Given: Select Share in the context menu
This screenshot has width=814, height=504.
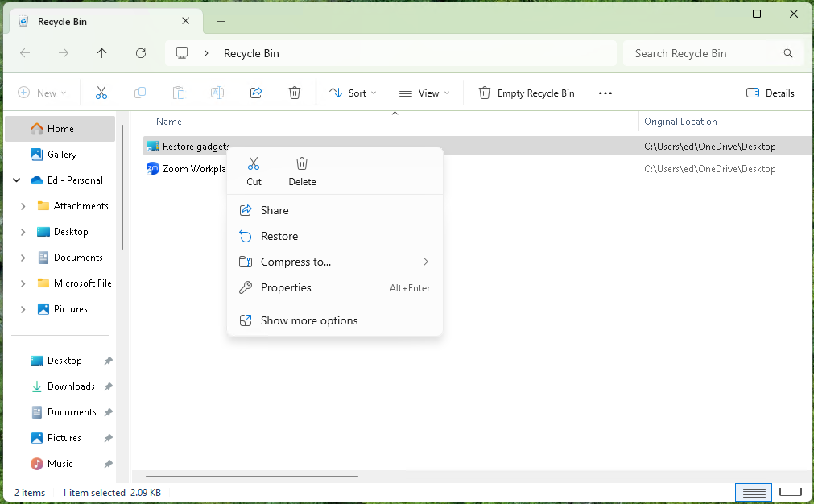Looking at the screenshot, I should [335, 210].
